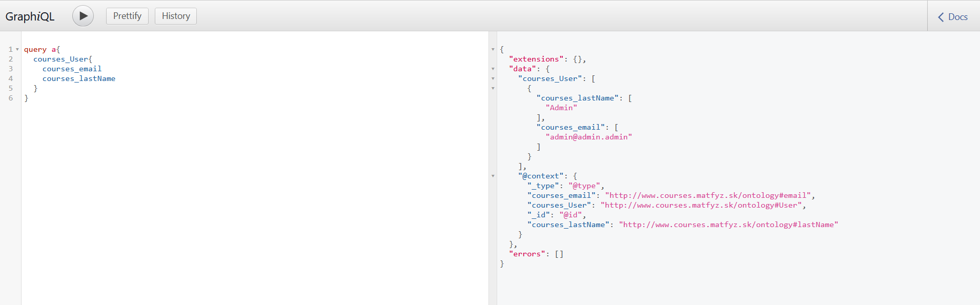Viewport: 980px width, 305px height.
Task: Run the query with the Execute play button
Action: 83,16
